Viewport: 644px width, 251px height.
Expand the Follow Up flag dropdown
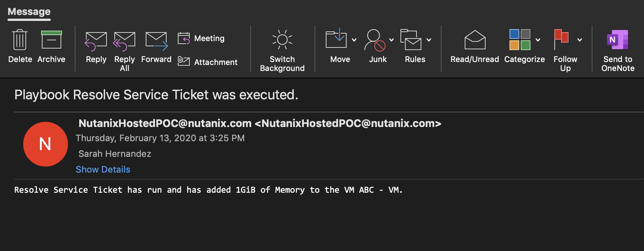(580, 40)
